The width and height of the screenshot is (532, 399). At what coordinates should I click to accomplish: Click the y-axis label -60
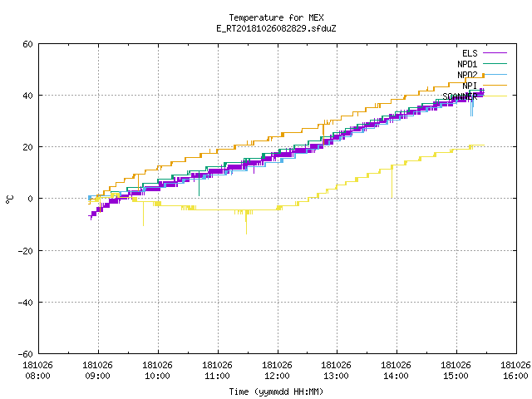[x=26, y=354]
